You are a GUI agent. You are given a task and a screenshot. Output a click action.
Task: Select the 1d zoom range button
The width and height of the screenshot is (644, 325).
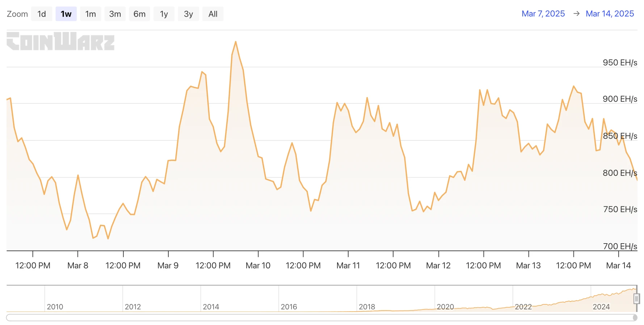42,14
